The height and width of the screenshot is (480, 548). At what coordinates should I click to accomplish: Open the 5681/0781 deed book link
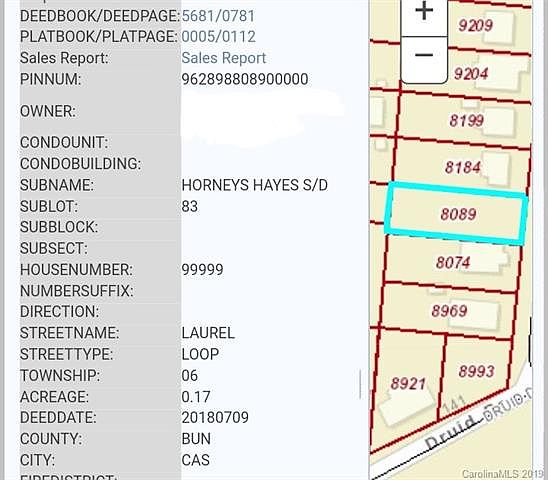coord(218,16)
